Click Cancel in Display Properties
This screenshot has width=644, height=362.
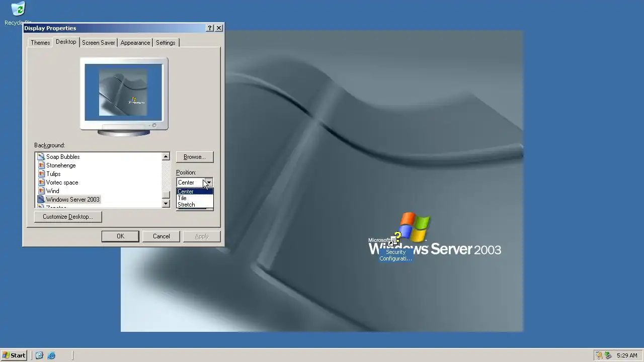coord(161,236)
